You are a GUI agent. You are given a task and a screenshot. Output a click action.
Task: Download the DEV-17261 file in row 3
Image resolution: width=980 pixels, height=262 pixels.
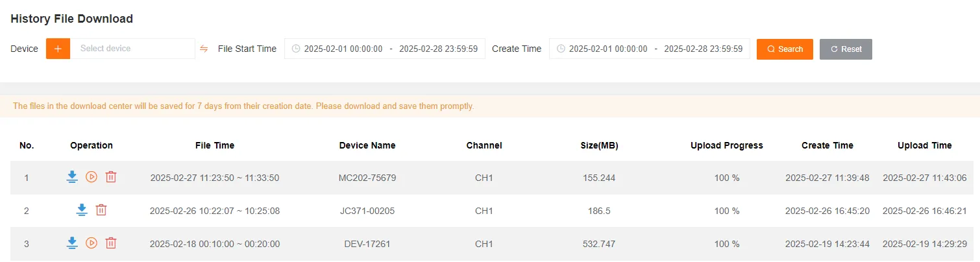coord(72,243)
